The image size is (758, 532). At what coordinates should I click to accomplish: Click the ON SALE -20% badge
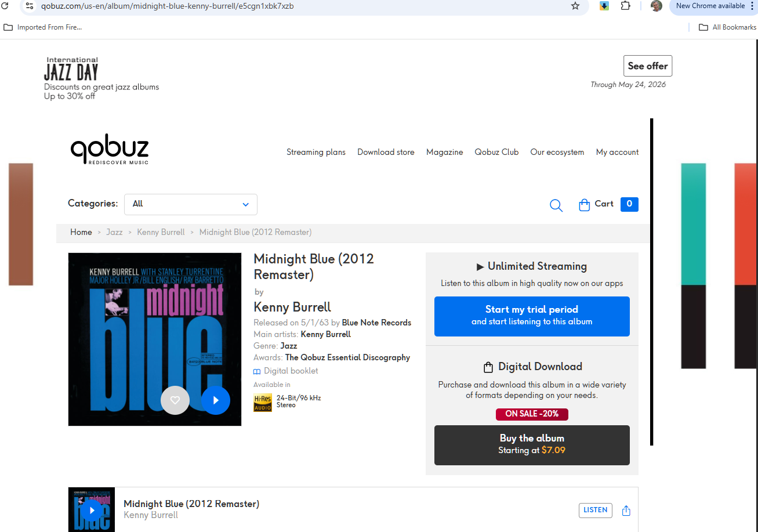532,414
